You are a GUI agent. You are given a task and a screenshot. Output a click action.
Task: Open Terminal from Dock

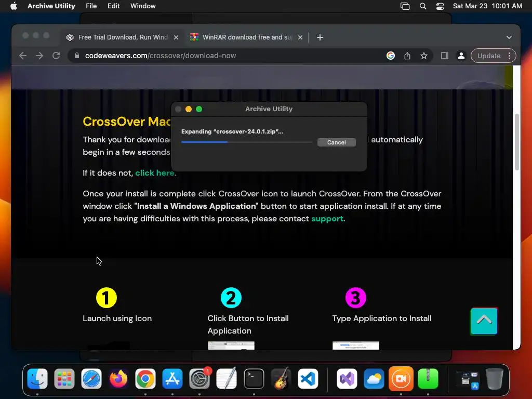click(x=254, y=379)
